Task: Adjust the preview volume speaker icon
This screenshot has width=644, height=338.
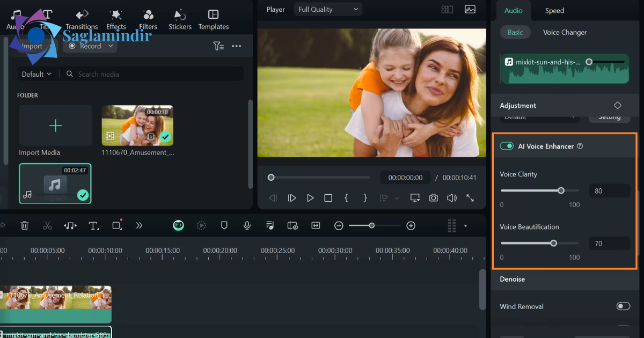Action: (x=452, y=198)
